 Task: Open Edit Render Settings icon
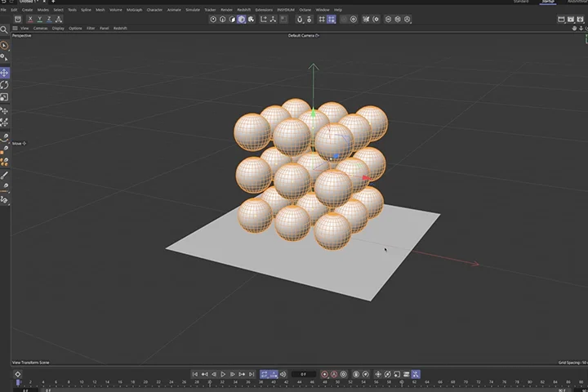point(580,19)
